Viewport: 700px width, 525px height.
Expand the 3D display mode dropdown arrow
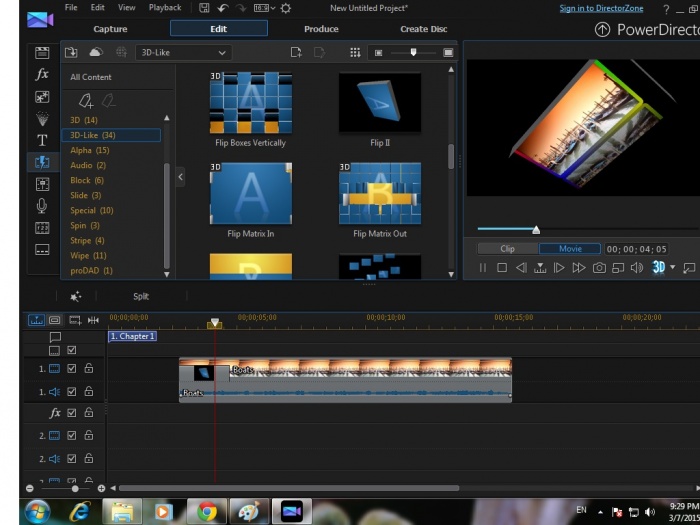[673, 268]
